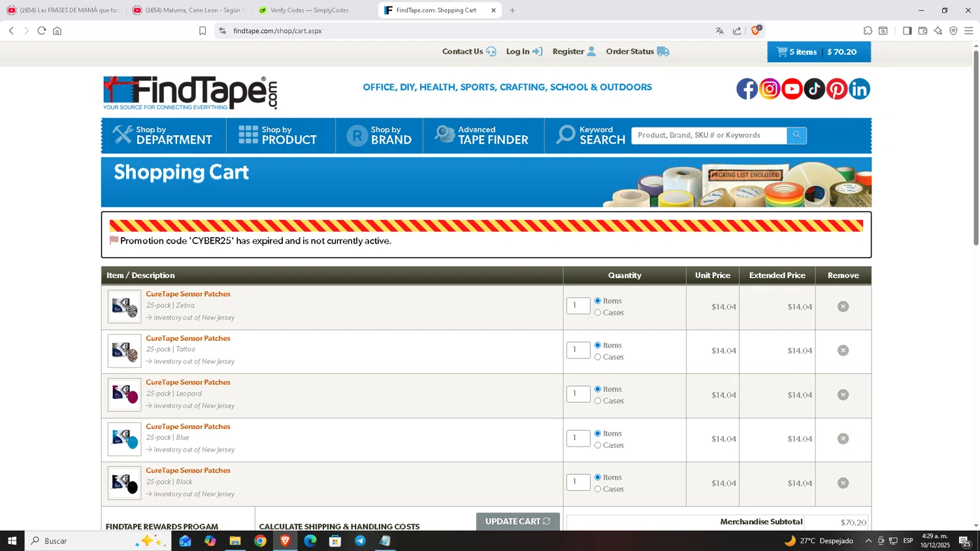
Task: Open the Brave wallet icon
Action: [x=923, y=31]
